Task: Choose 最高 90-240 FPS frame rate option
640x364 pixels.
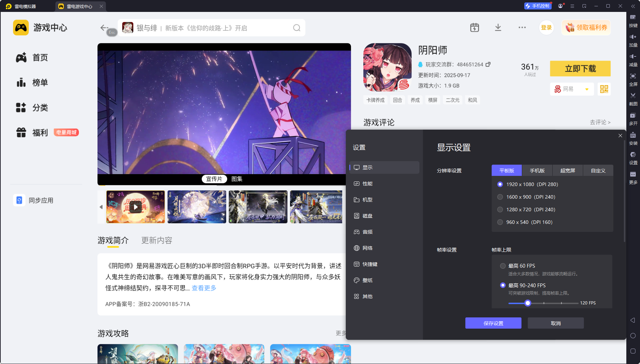Action: 503,285
